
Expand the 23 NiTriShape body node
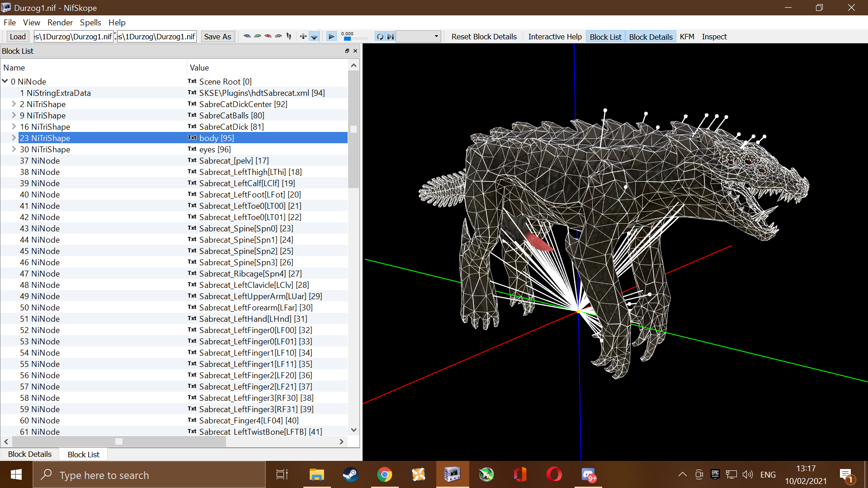14,138
